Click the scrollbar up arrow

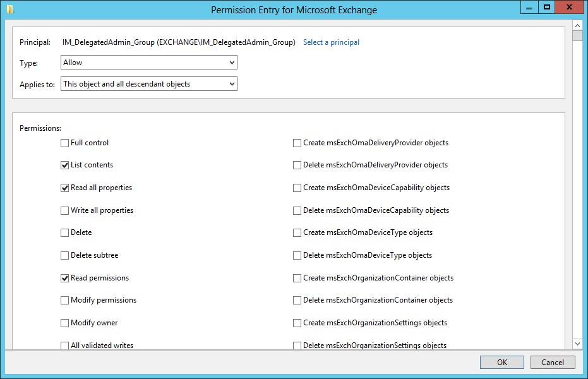click(x=577, y=26)
